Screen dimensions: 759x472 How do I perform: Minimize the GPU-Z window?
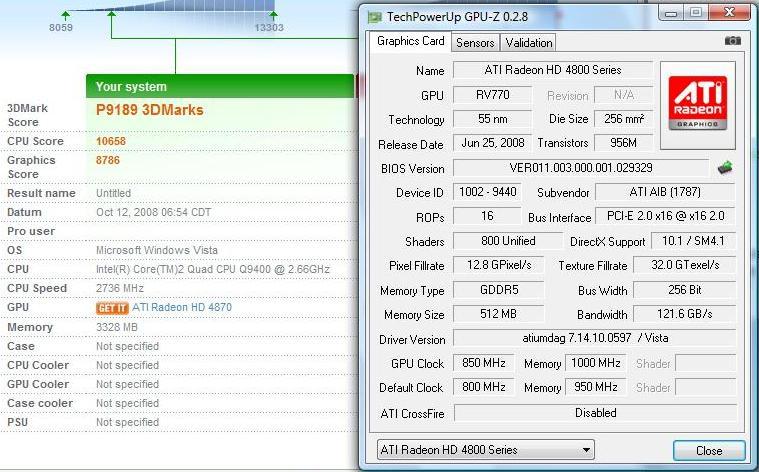(x=671, y=13)
